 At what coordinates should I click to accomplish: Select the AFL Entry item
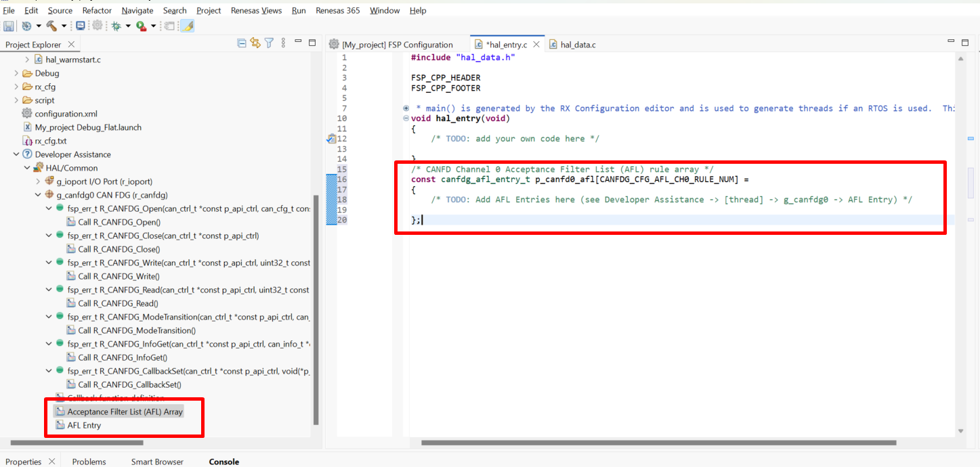[84, 425]
